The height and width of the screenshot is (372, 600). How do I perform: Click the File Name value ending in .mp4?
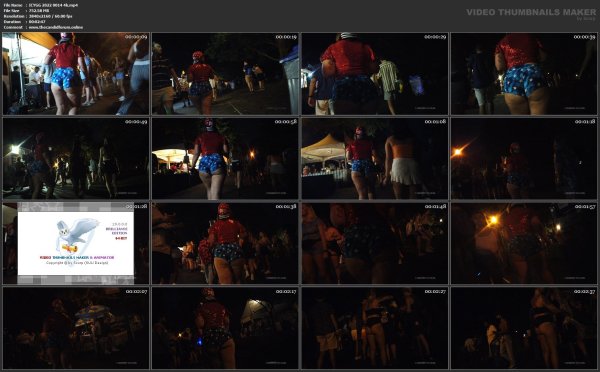[53, 5]
